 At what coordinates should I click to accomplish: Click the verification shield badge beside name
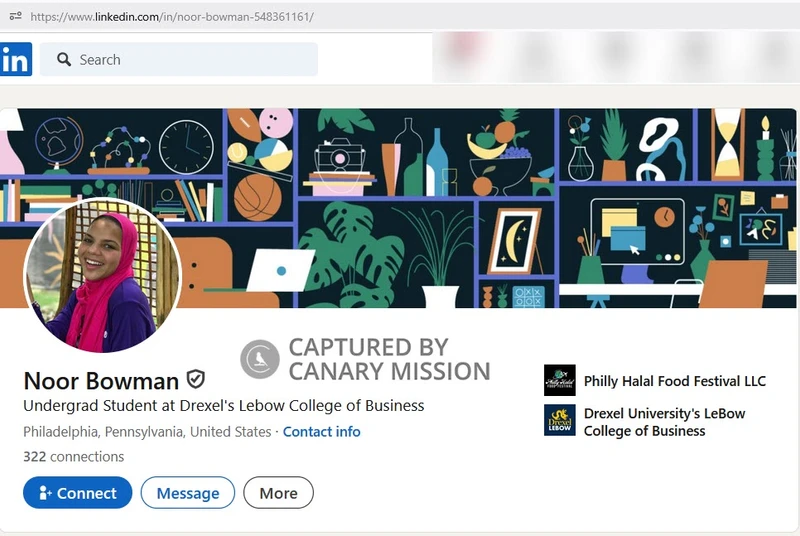(196, 379)
